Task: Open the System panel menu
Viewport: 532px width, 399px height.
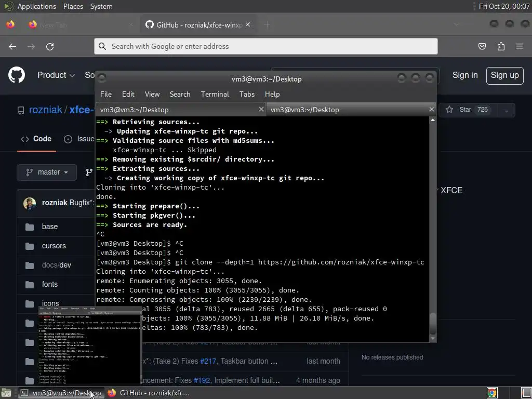Action: (101, 6)
